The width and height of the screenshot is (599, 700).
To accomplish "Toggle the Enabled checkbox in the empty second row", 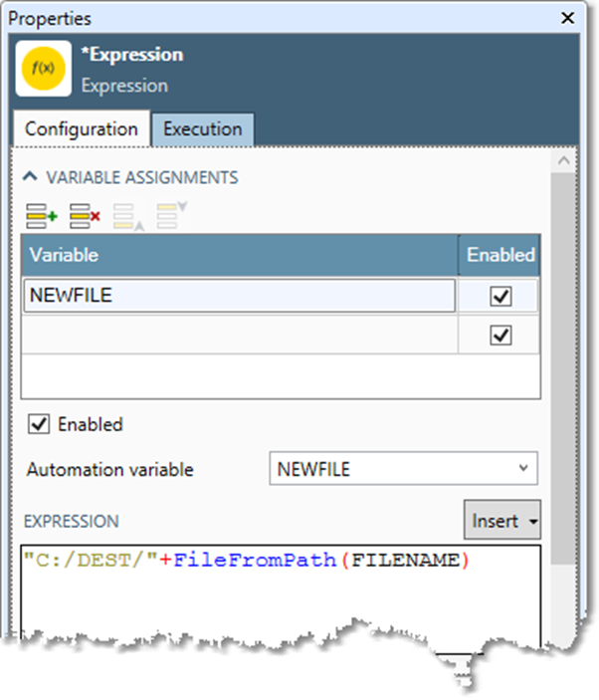I will pyautogui.click(x=500, y=337).
